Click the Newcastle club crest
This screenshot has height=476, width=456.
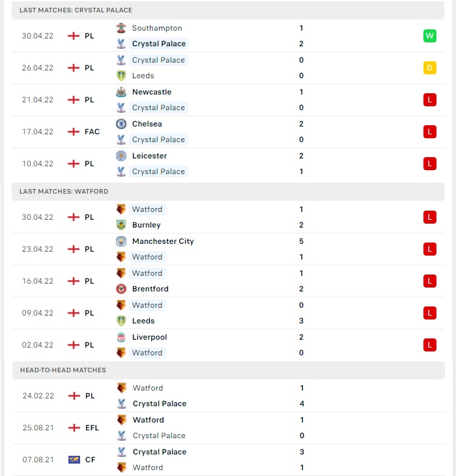121,92
